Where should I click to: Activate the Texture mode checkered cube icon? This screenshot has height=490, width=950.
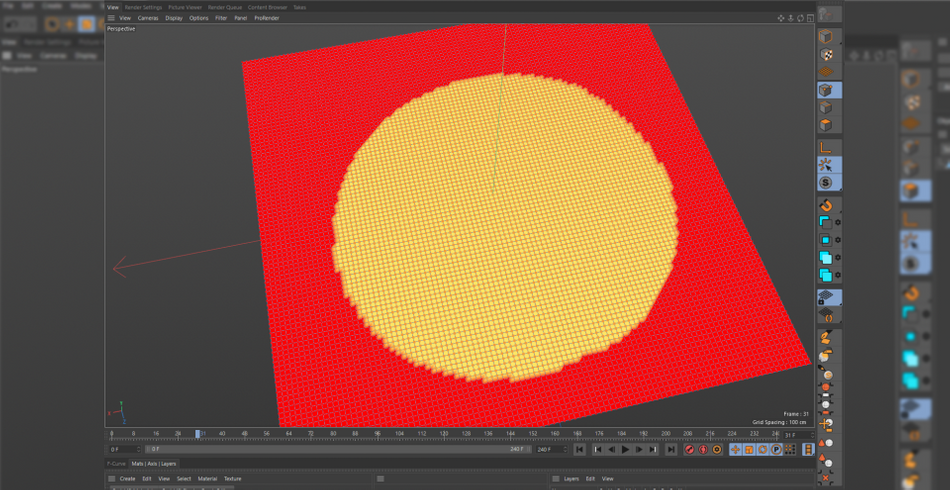coord(825,55)
